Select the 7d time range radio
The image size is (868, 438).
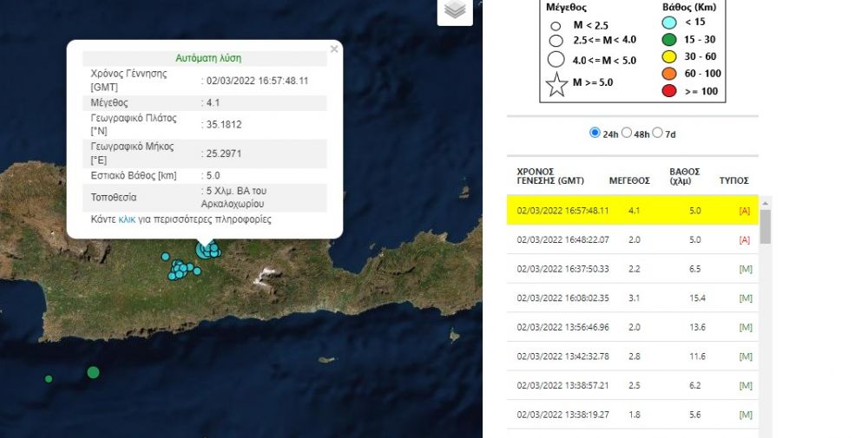pos(657,133)
